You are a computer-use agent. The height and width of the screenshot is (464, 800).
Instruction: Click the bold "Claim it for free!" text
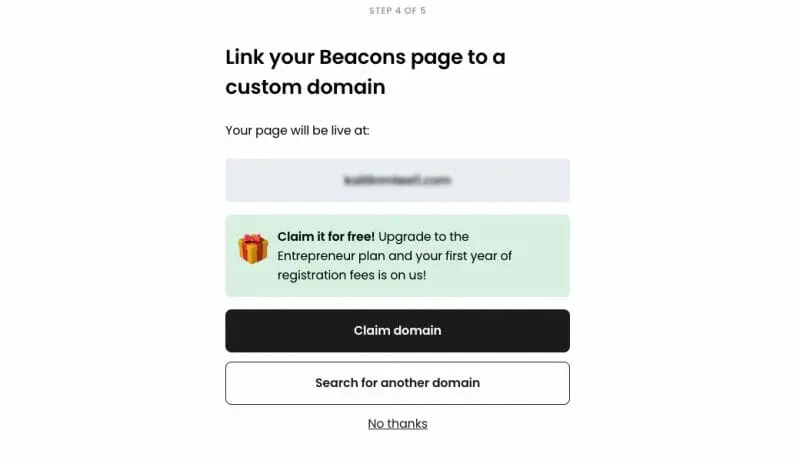(x=325, y=237)
